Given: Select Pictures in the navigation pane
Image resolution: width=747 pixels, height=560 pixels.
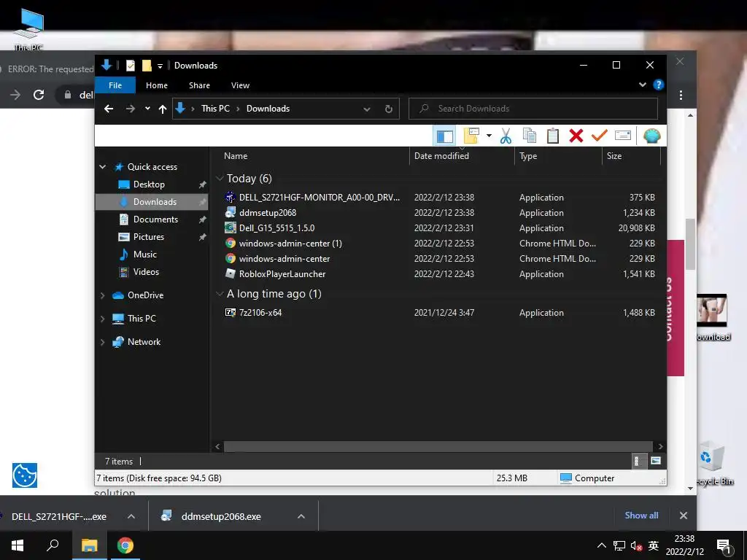Looking at the screenshot, I should point(148,237).
